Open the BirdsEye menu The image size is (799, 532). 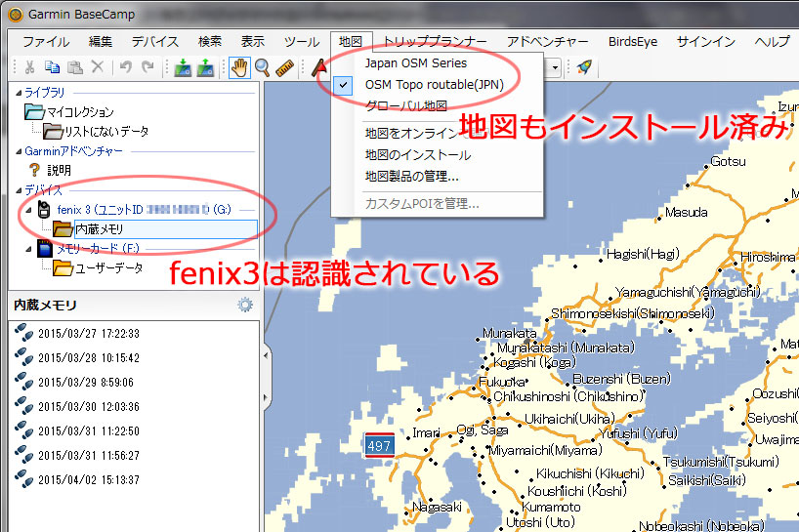633,42
